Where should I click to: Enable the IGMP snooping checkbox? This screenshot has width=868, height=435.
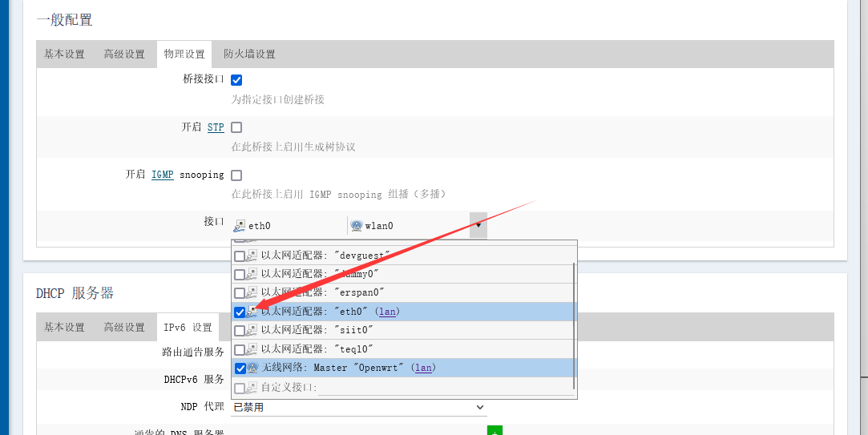pos(236,175)
